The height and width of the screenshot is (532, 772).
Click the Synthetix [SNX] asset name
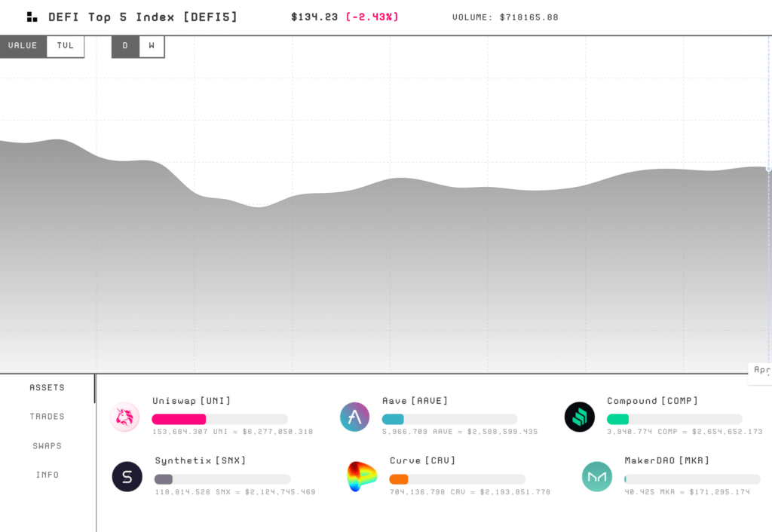[x=201, y=460]
